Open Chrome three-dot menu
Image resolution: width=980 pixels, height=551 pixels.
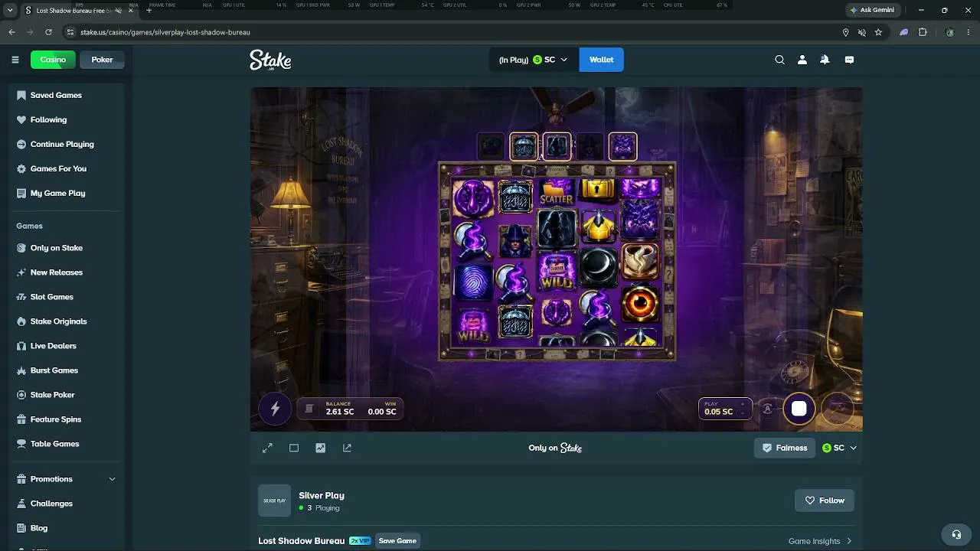(969, 32)
